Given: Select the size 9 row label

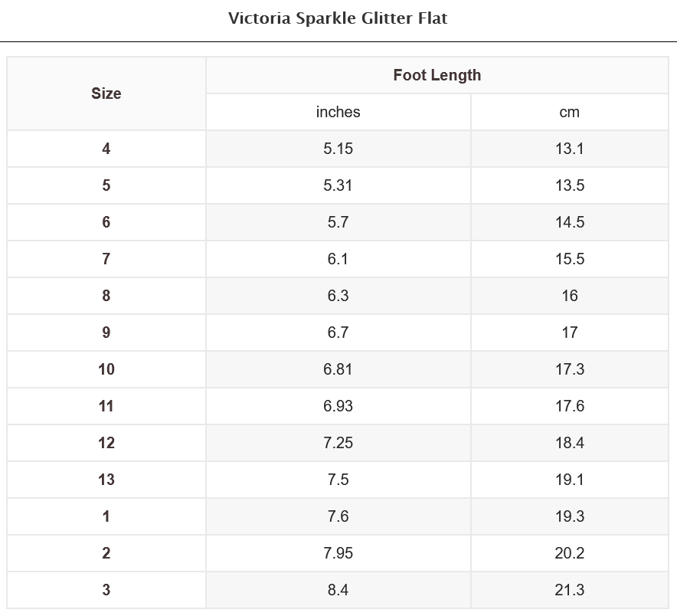Looking at the screenshot, I should [x=106, y=333].
